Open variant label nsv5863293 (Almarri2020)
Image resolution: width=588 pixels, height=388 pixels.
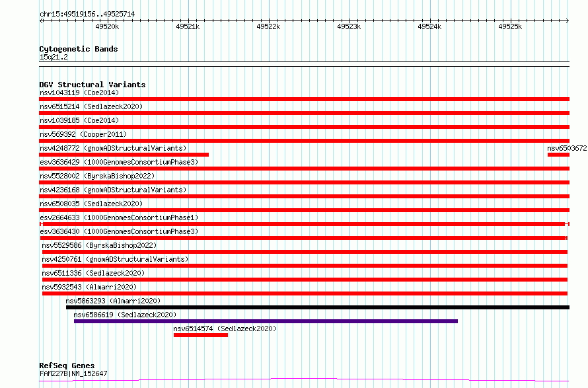tap(113, 301)
